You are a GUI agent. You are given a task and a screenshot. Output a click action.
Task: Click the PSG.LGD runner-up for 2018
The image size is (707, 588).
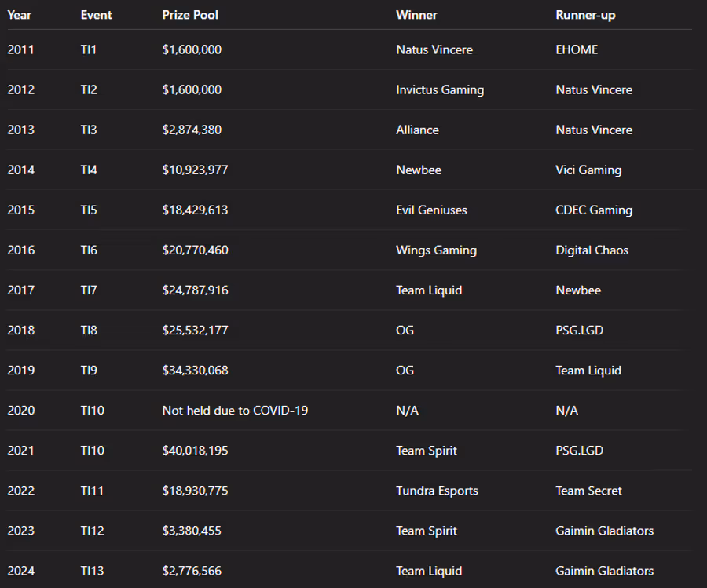click(579, 330)
